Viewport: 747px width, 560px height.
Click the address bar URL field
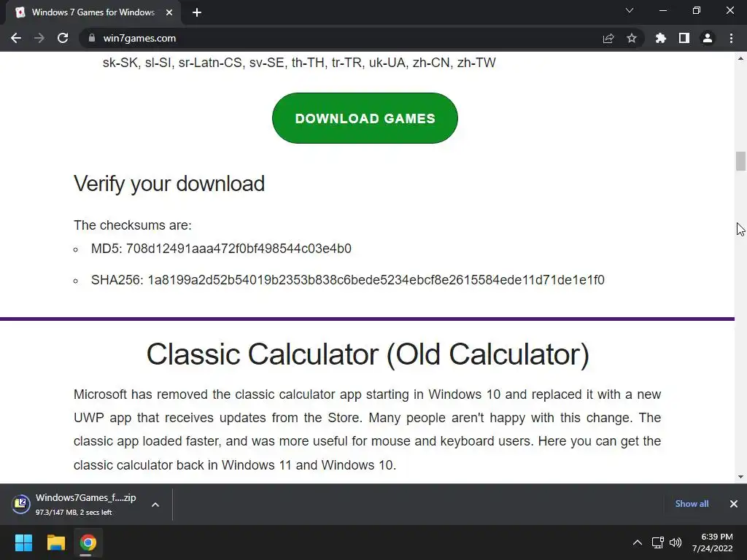point(343,38)
